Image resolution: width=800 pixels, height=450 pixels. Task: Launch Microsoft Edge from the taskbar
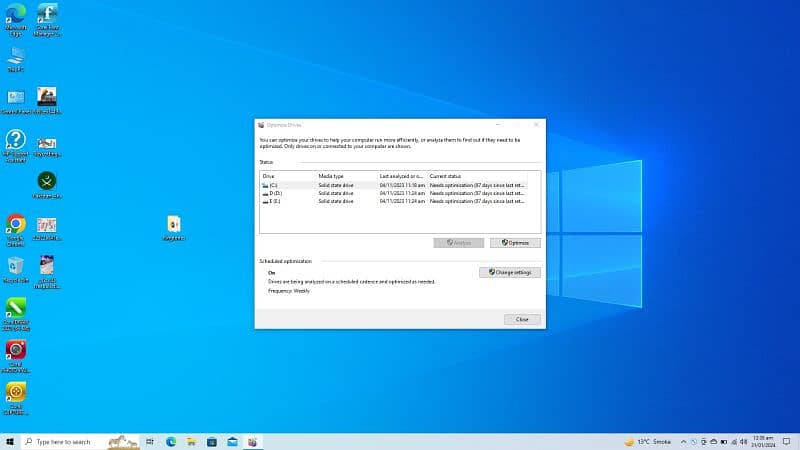point(171,441)
